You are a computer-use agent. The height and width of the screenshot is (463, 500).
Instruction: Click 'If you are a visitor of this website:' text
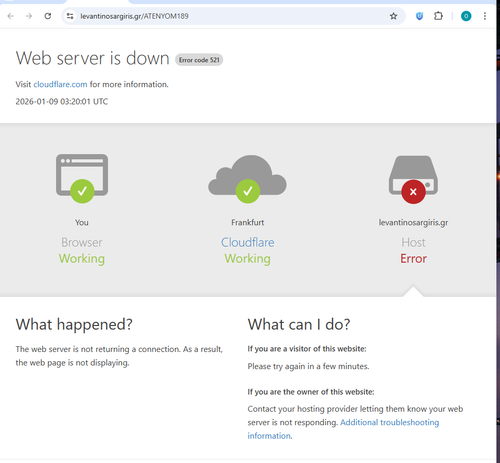(x=307, y=349)
